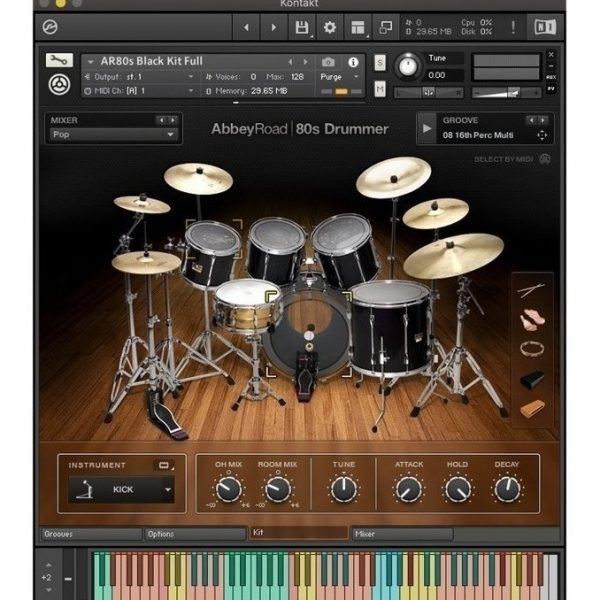This screenshot has height=600, width=600.
Task: Load previous instrument with header left arrow
Action: [x=290, y=62]
